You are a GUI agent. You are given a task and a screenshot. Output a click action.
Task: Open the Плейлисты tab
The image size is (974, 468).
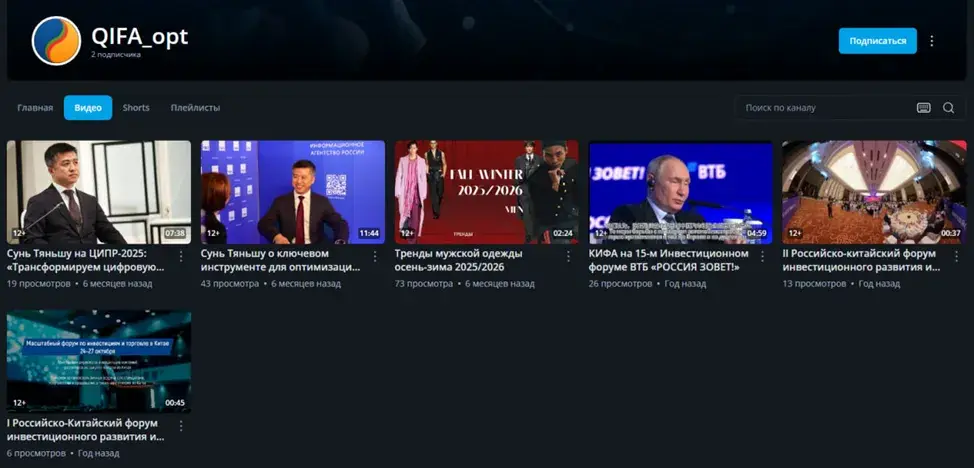tap(195, 108)
